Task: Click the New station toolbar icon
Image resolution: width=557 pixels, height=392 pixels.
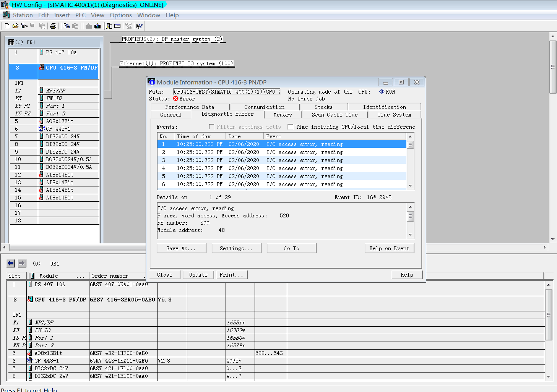Action: point(7,26)
